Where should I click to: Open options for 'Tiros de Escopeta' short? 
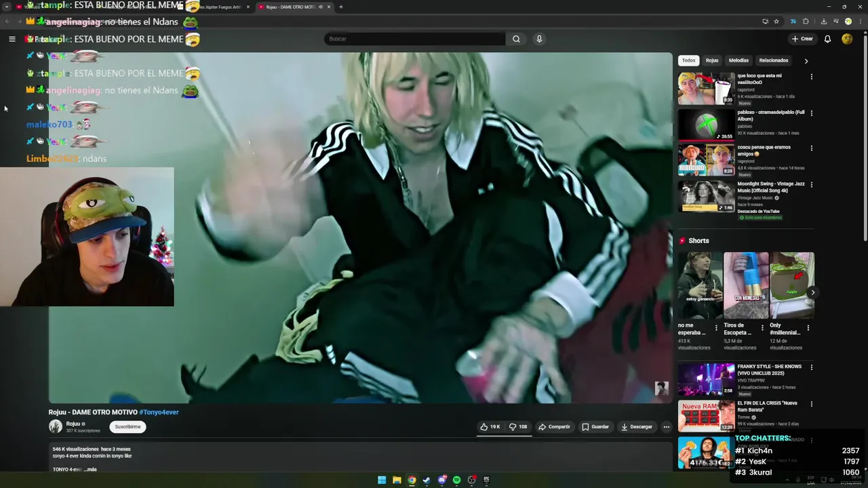coord(762,328)
